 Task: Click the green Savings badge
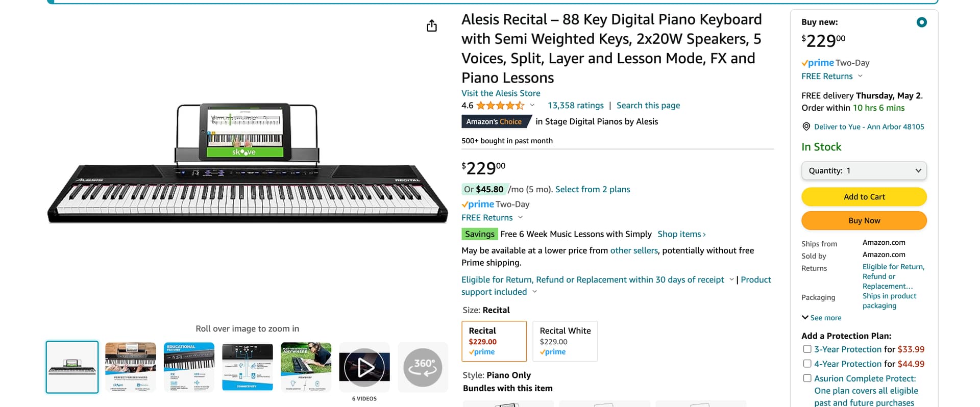[x=479, y=234]
